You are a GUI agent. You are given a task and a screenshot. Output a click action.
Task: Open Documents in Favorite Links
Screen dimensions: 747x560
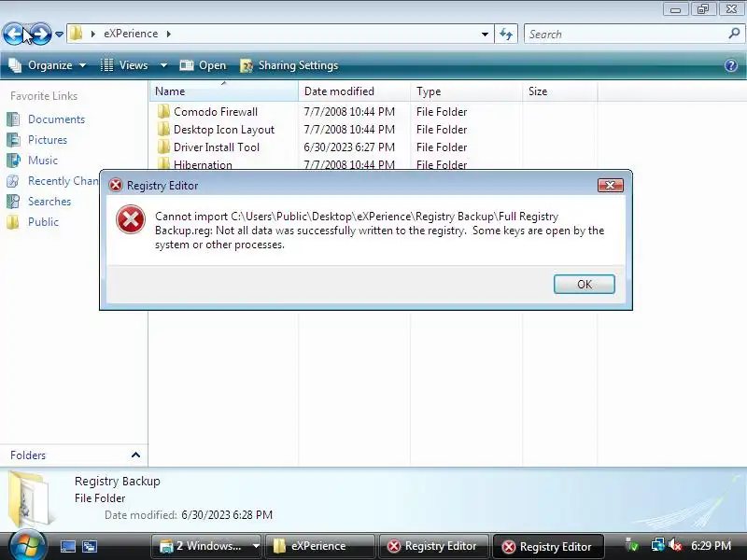(x=56, y=119)
